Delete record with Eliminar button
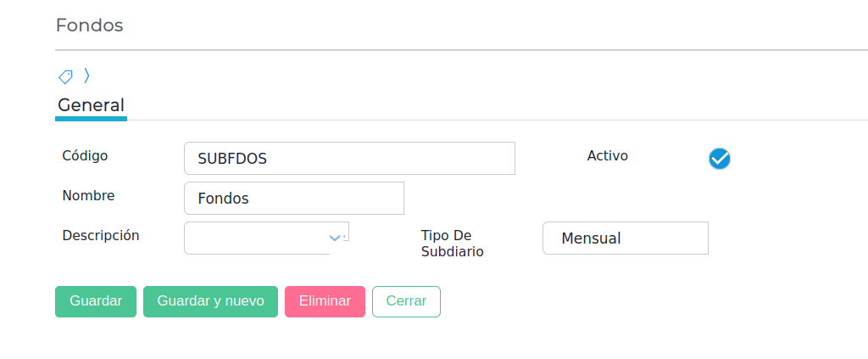 tap(325, 301)
